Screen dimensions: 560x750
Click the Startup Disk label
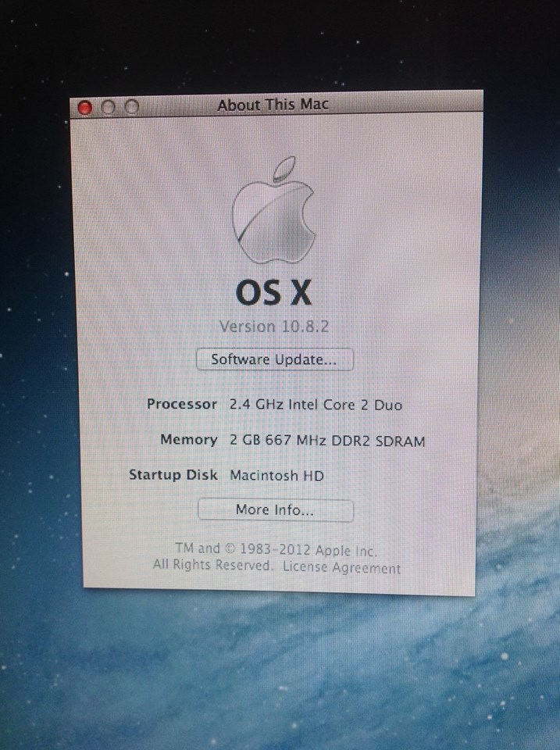click(173, 475)
